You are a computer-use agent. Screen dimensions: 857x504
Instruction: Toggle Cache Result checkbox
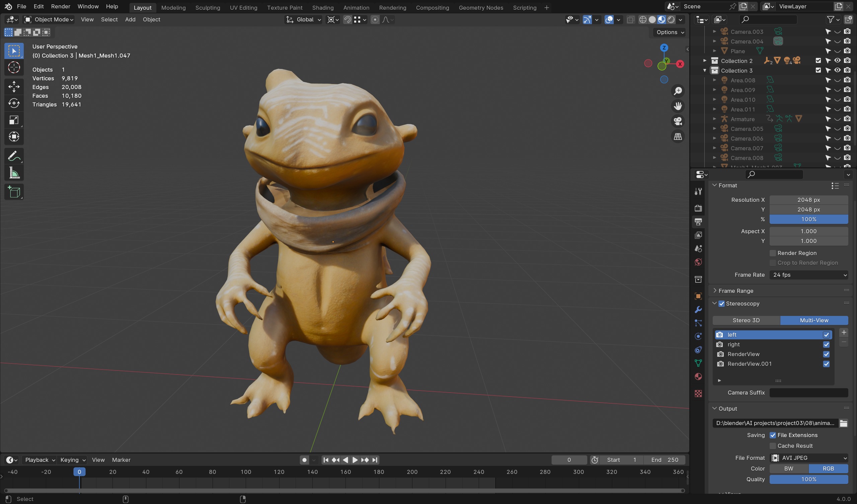click(773, 446)
